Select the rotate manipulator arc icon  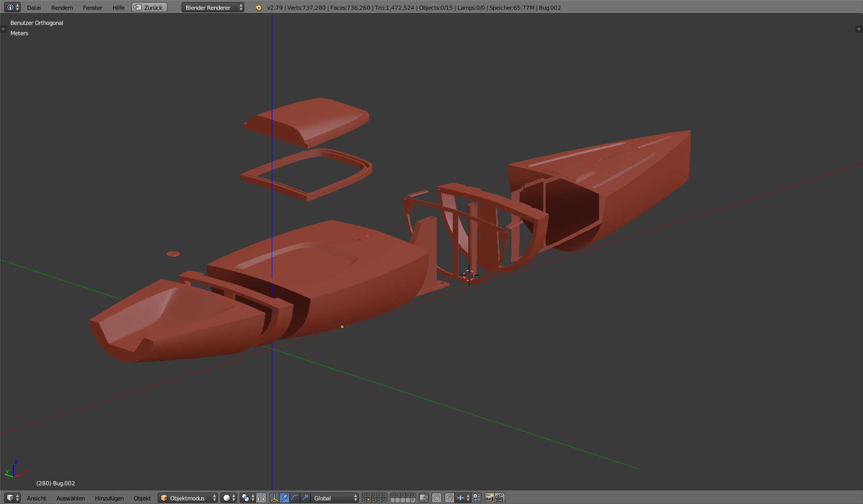point(295,498)
